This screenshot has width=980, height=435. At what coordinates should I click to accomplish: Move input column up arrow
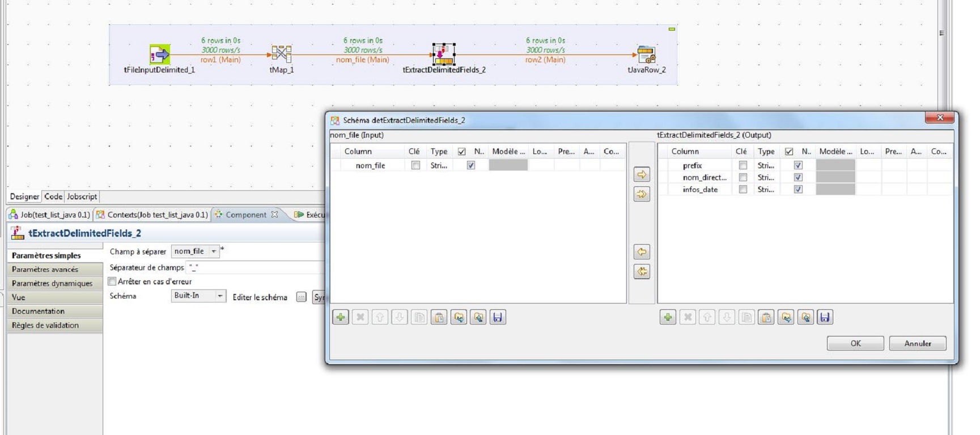[380, 317]
